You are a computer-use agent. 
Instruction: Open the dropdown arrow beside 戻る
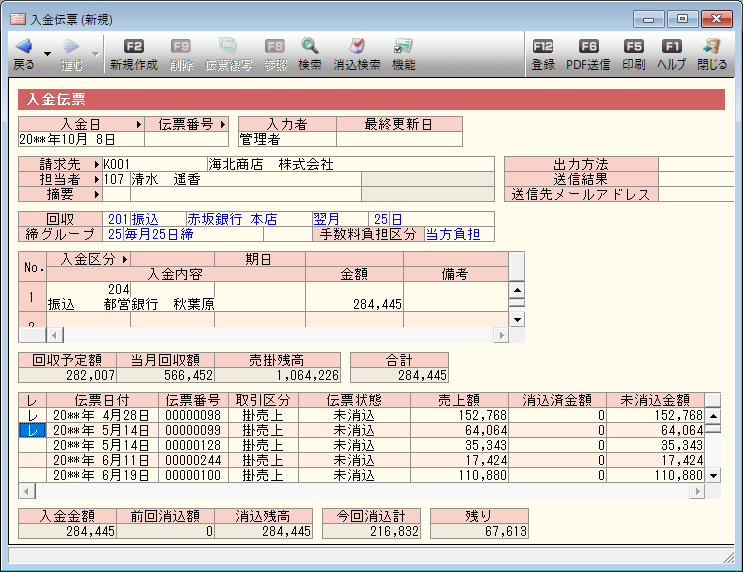click(47, 53)
